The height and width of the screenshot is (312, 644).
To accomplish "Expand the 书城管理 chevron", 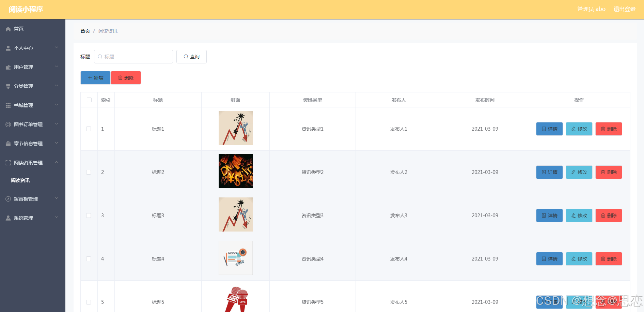I will [x=57, y=105].
